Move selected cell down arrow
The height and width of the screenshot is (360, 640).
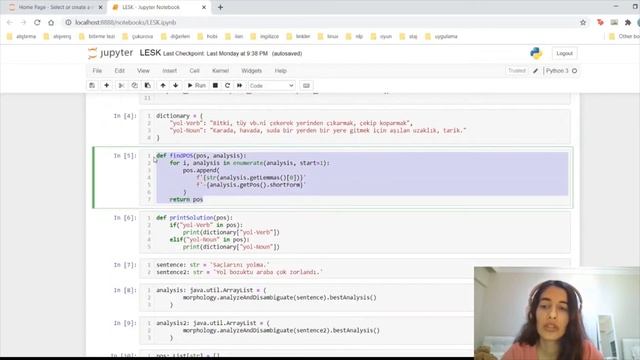pos(176,85)
